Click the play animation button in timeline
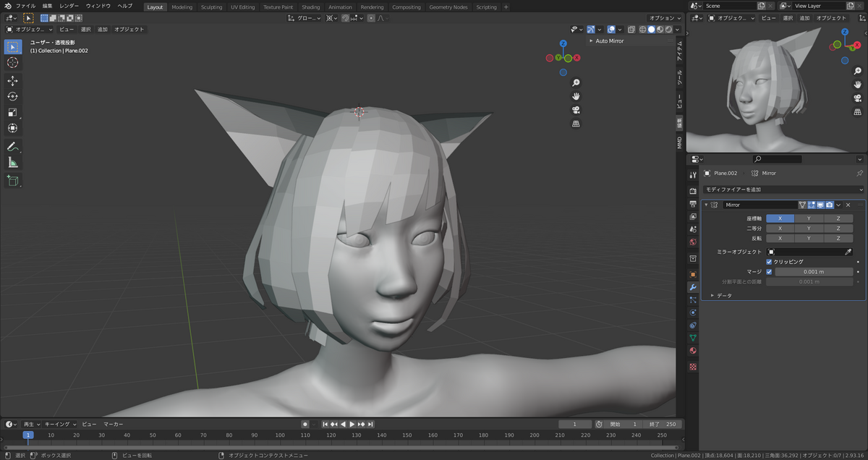 352,424
